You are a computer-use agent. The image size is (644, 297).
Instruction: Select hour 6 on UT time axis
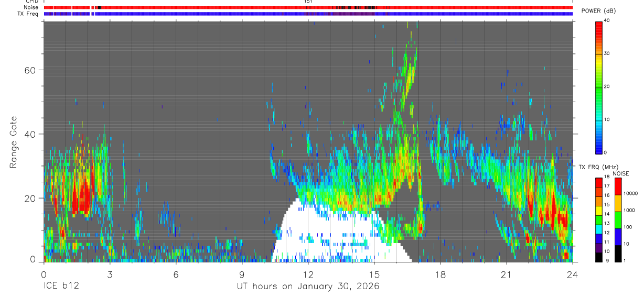pos(176,274)
